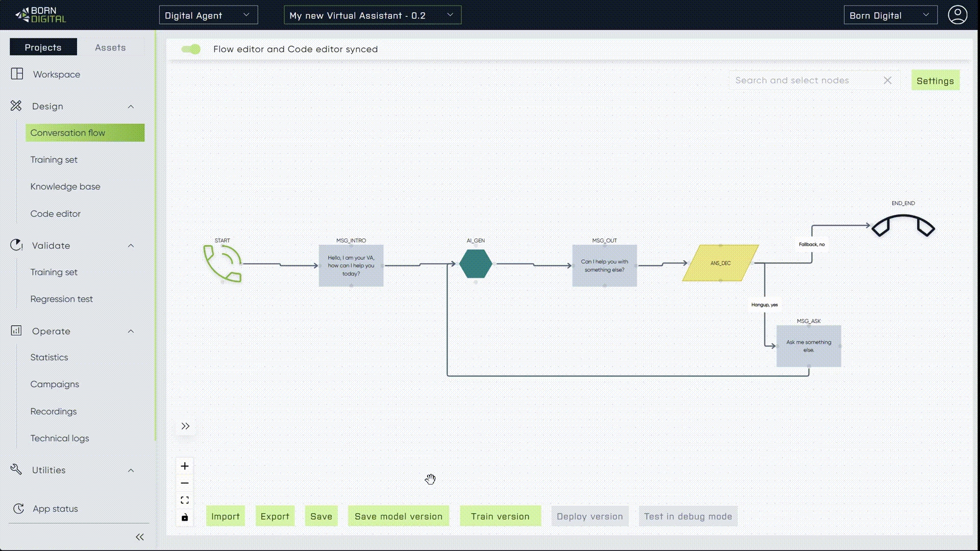Toggle the canvas lock icon
The height and width of the screenshot is (551, 980).
tap(185, 517)
